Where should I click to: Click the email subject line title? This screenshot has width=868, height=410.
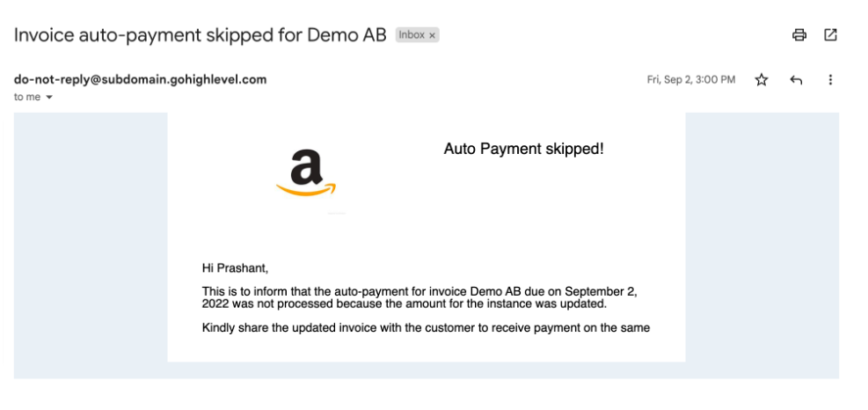tap(200, 36)
